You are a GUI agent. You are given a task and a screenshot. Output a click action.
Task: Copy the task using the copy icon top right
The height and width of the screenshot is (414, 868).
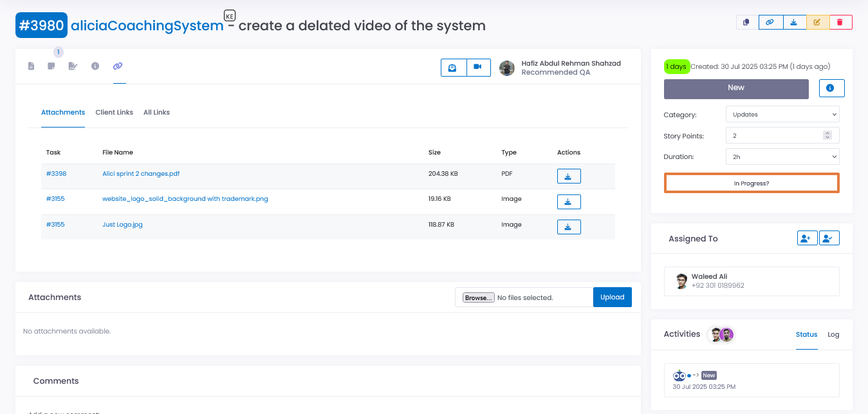[x=747, y=21]
